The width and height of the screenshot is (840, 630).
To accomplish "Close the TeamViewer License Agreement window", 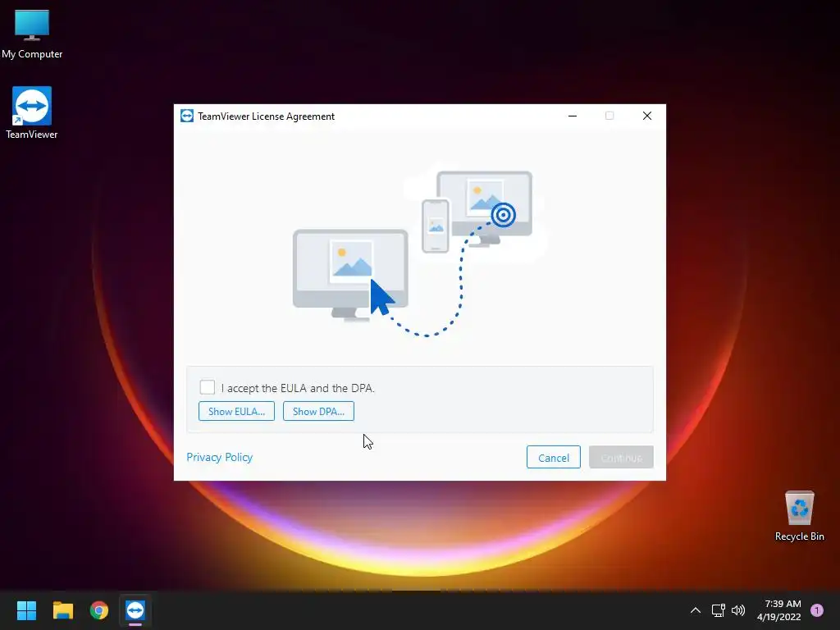I will 646,116.
